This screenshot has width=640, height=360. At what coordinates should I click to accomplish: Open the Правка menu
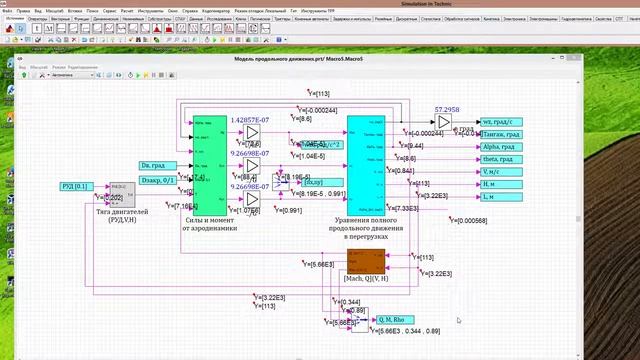pos(23,11)
